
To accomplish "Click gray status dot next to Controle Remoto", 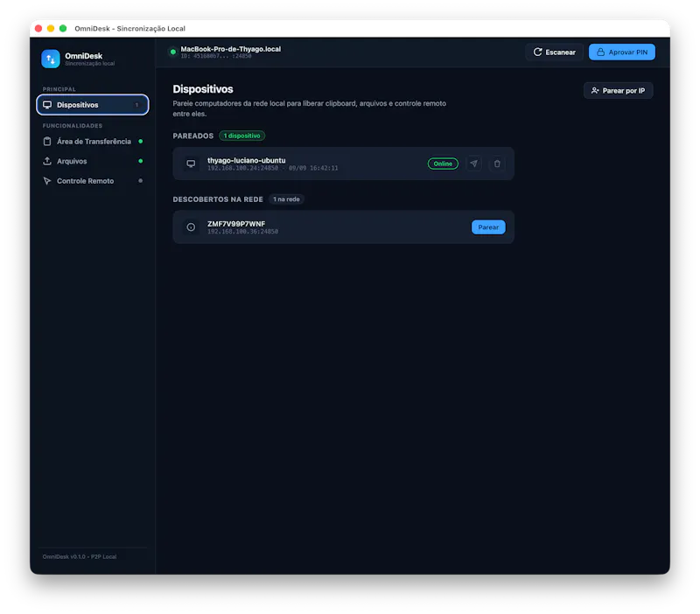I will (141, 181).
